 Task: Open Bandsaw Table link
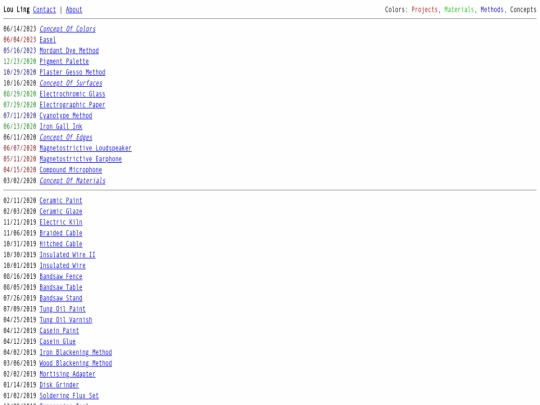click(x=61, y=287)
